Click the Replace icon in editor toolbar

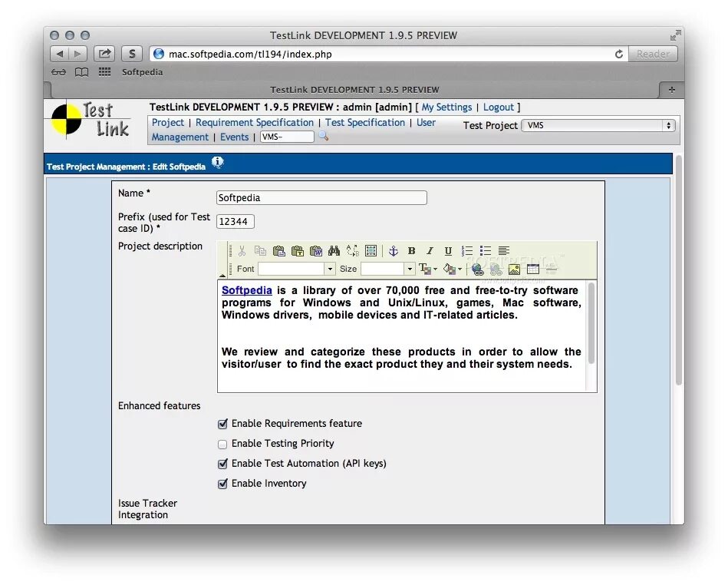(x=352, y=251)
